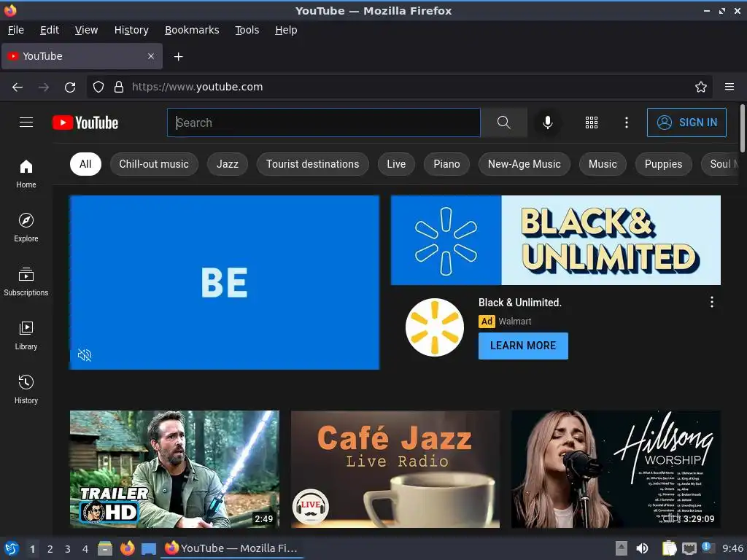The image size is (747, 560).
Task: Filter by Piano chip
Action: pos(446,164)
